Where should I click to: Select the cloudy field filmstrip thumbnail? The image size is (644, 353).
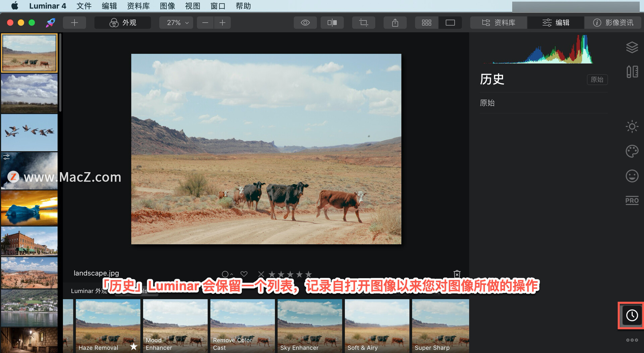coord(30,93)
